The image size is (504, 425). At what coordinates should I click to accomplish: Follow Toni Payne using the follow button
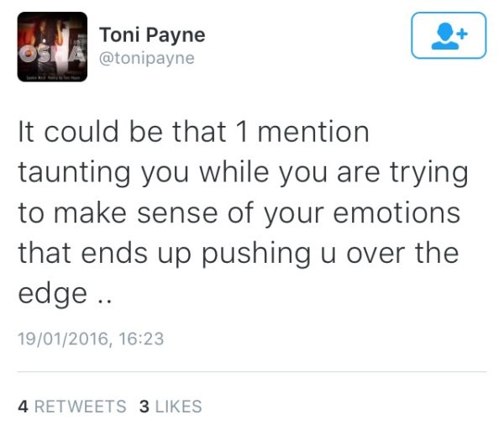449,35
